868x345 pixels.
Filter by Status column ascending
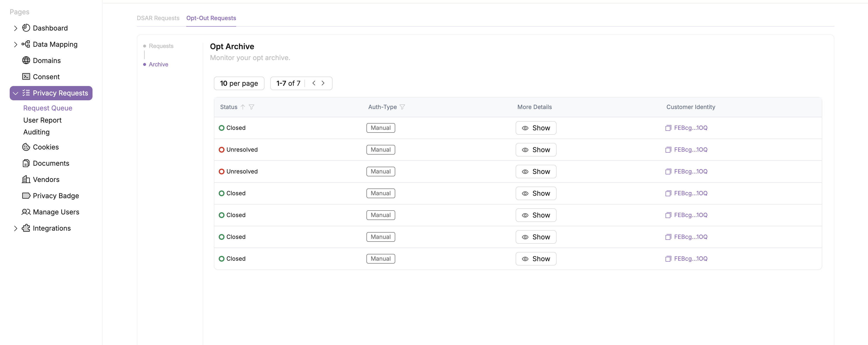point(242,106)
